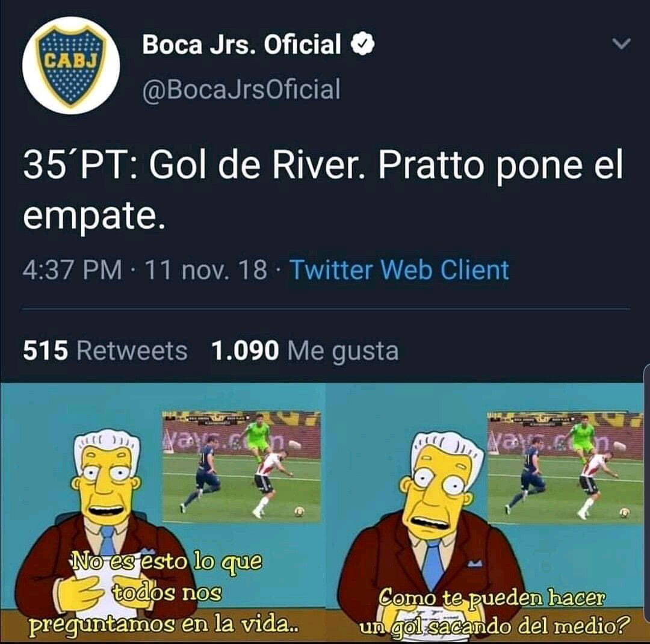
Task: Click the football match inset in left panel
Action: 241,466
